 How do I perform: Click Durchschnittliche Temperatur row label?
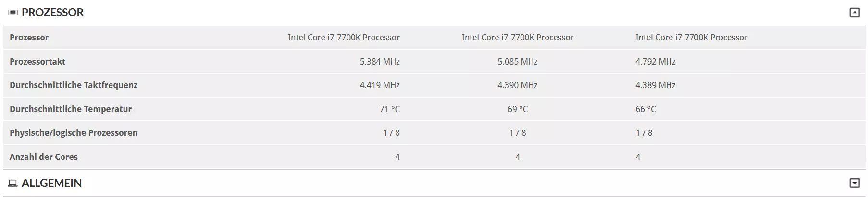[x=71, y=109]
